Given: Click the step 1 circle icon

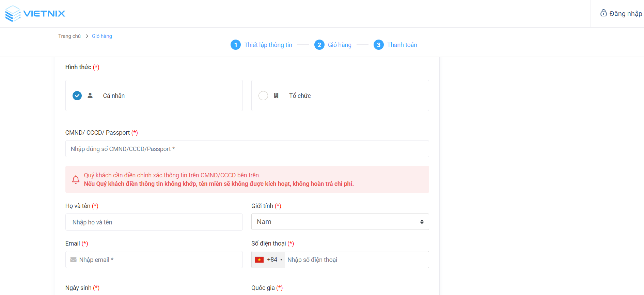Looking at the screenshot, I should (236, 45).
